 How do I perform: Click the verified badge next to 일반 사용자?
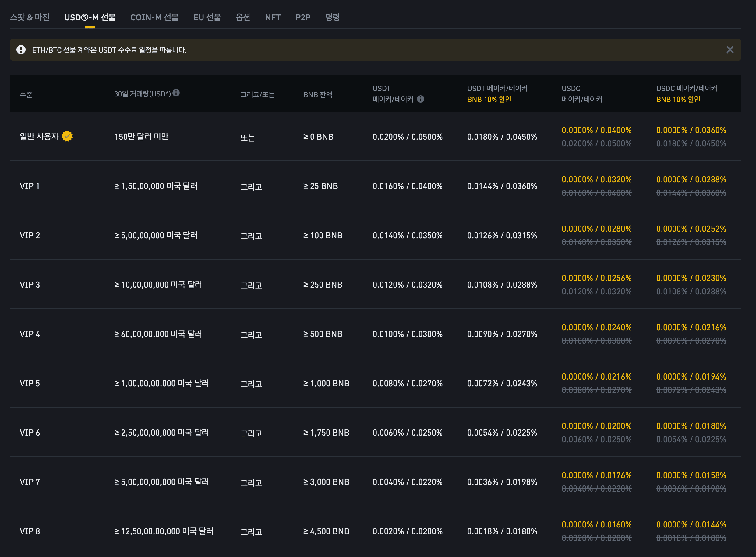tap(68, 136)
